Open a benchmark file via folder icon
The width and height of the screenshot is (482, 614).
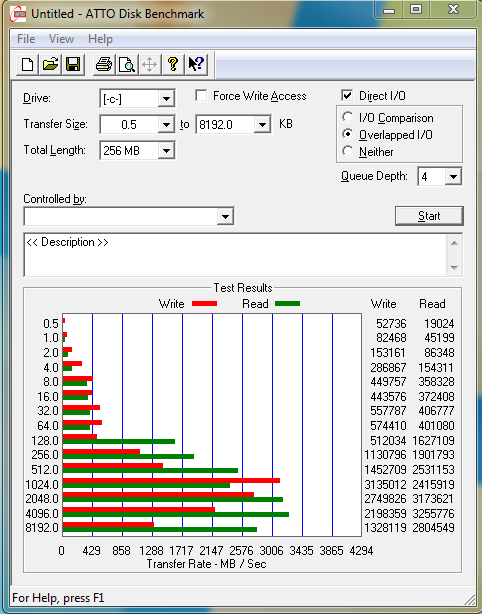50,64
